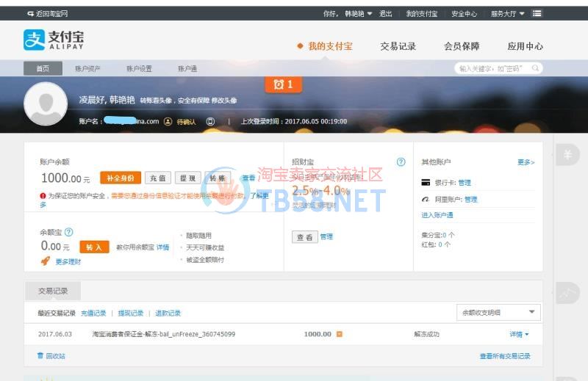Click the 返回淘宝网 back arrow icon
Screen dimensions: 588x381
click(x=30, y=14)
